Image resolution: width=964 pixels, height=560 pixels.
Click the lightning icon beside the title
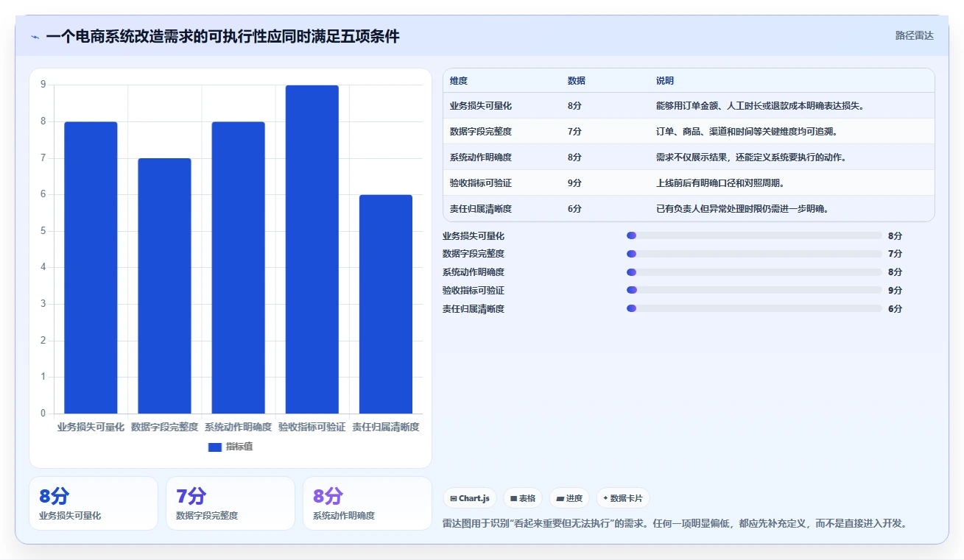[x=35, y=37]
